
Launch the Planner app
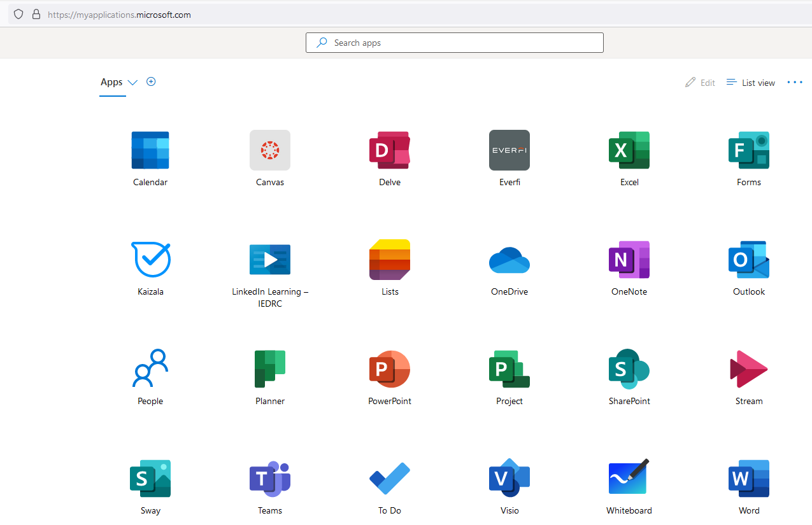[x=270, y=369]
